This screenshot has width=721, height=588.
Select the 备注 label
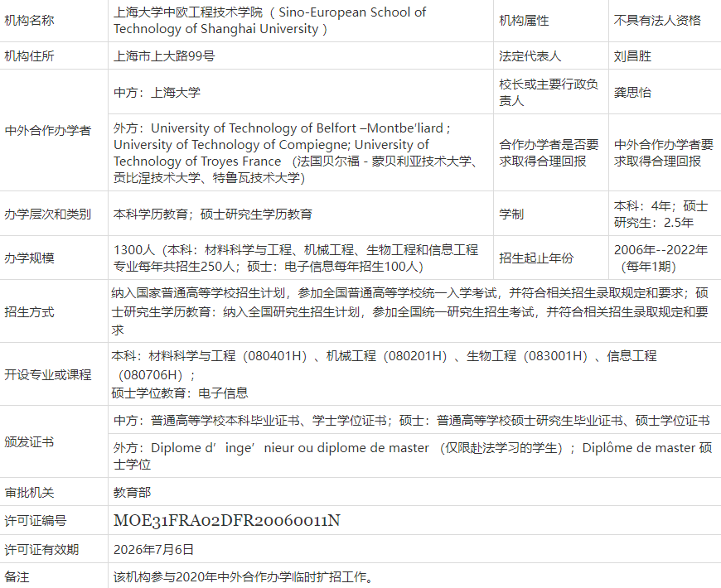point(17,576)
